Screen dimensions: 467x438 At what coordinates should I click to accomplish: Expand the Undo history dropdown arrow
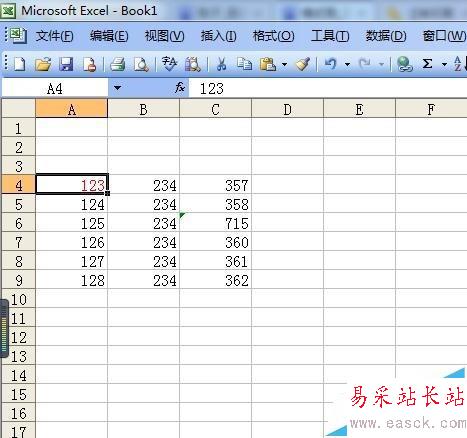click(347, 64)
